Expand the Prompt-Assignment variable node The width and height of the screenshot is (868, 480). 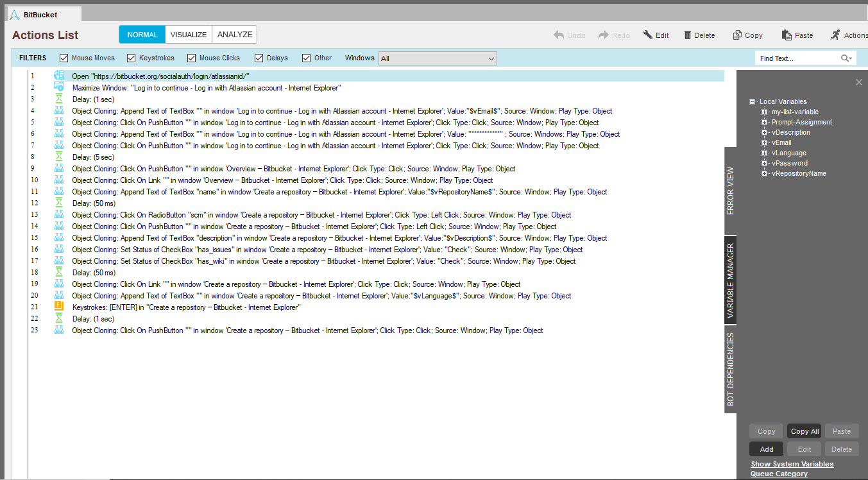click(764, 122)
